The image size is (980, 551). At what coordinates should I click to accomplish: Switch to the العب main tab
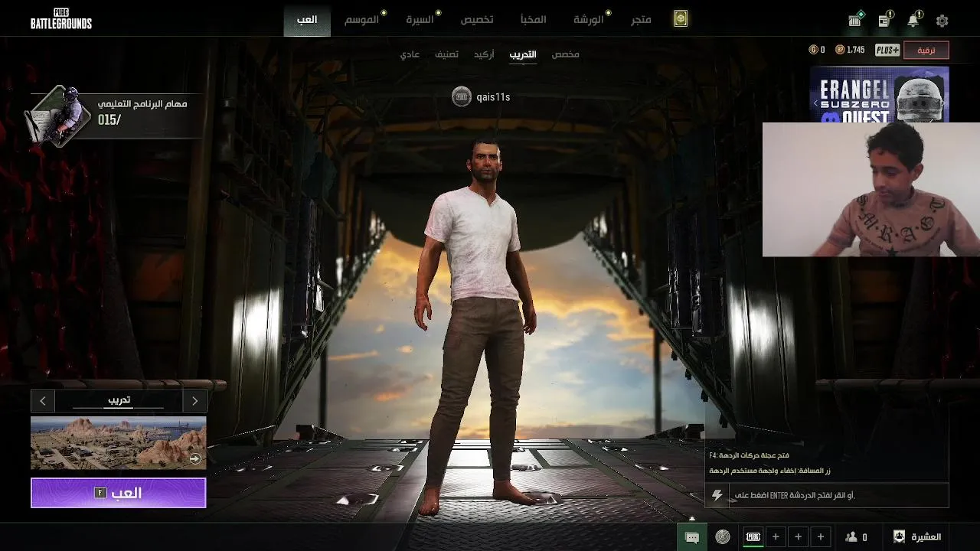coord(307,19)
